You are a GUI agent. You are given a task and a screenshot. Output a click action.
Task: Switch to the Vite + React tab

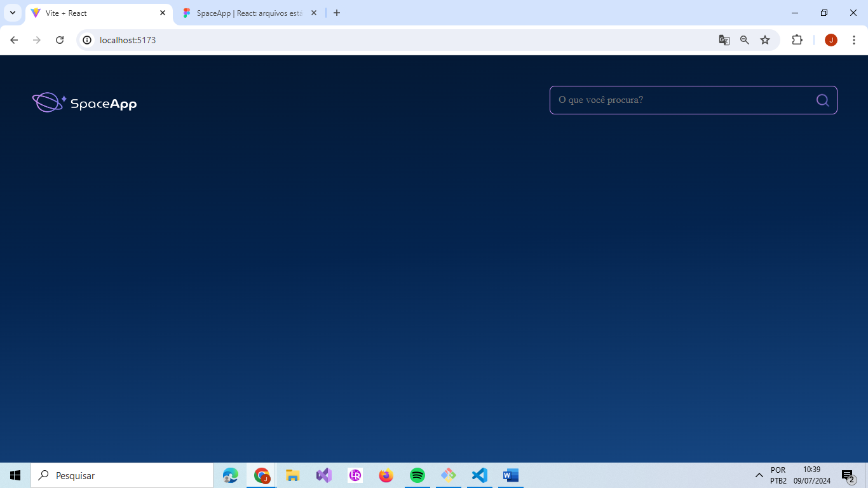coord(98,13)
